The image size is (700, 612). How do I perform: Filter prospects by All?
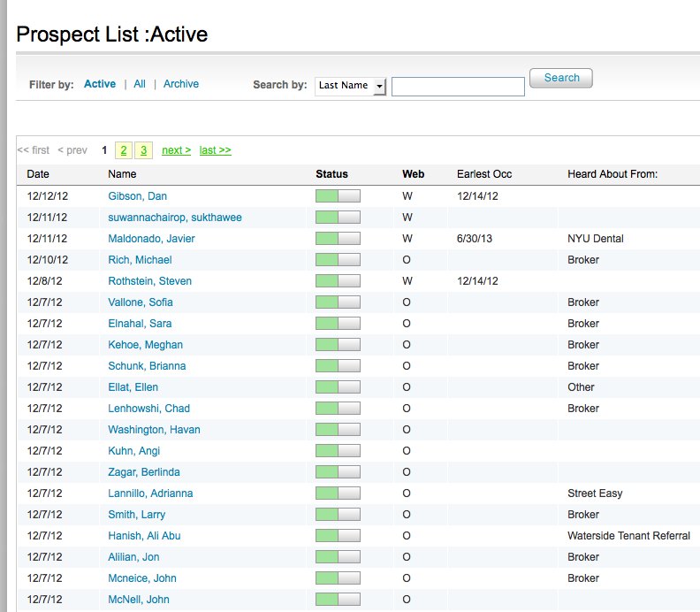[140, 84]
